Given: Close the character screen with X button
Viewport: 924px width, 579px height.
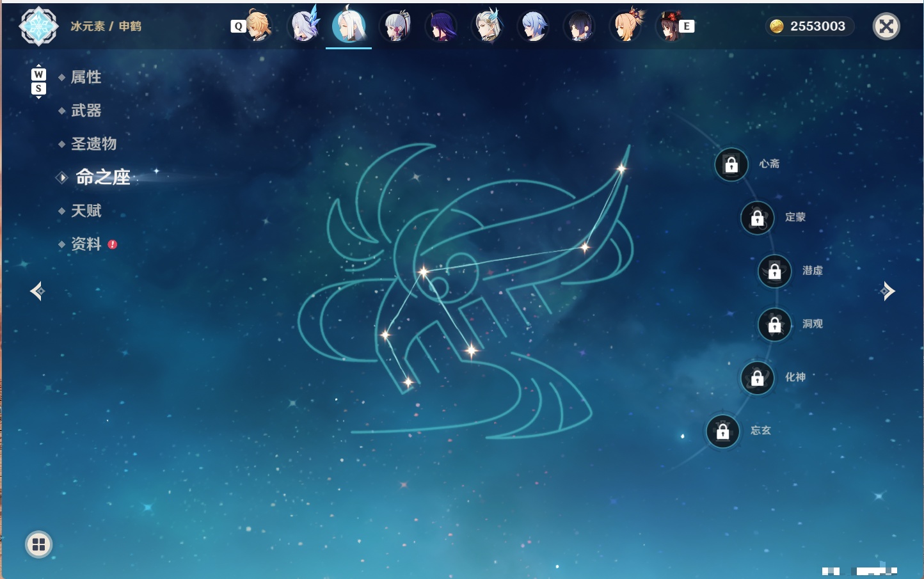Looking at the screenshot, I should point(887,26).
